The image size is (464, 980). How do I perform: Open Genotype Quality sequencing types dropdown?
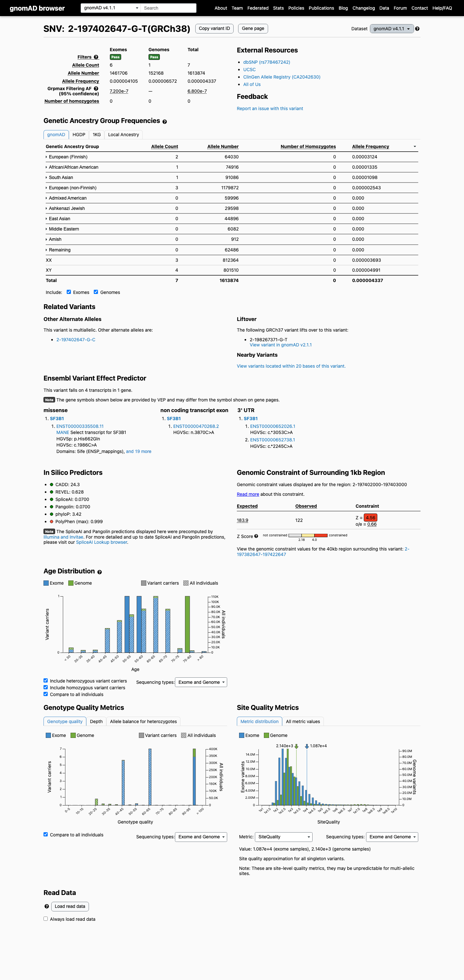coord(201,837)
